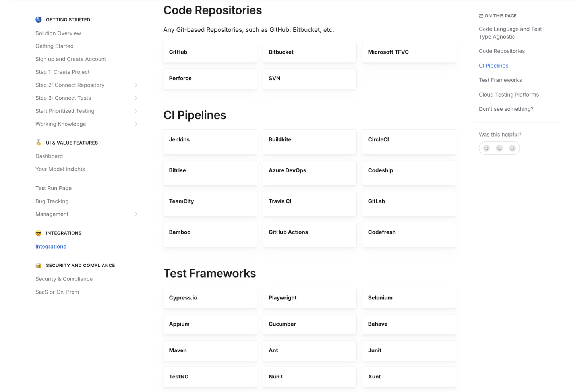Jump to Test Frameworks in page outline
This screenshot has width=588, height=392.
point(500,80)
